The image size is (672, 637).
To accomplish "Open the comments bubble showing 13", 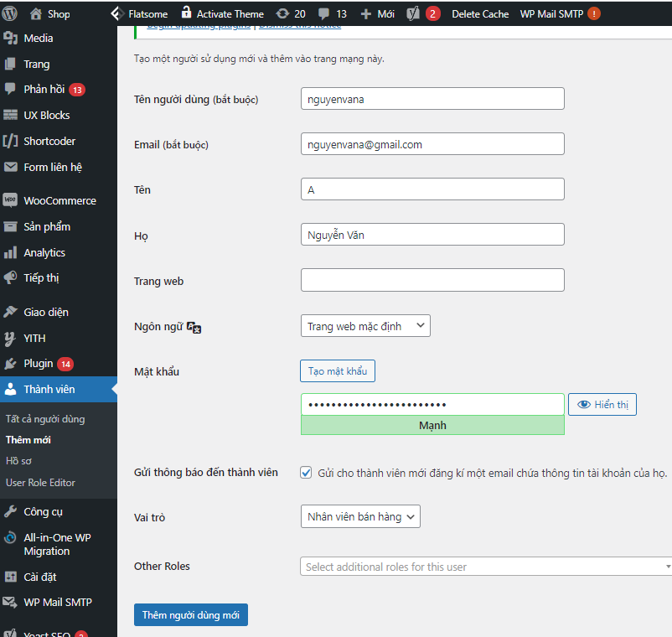I will tap(324, 13).
